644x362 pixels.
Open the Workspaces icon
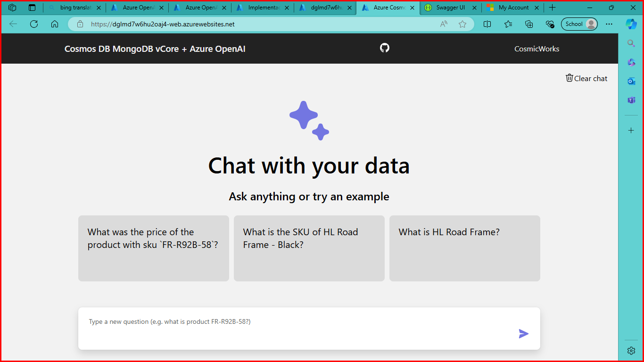(13, 8)
